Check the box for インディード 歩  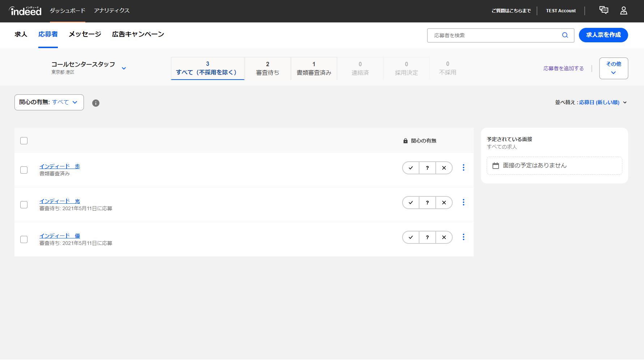pos(24,170)
